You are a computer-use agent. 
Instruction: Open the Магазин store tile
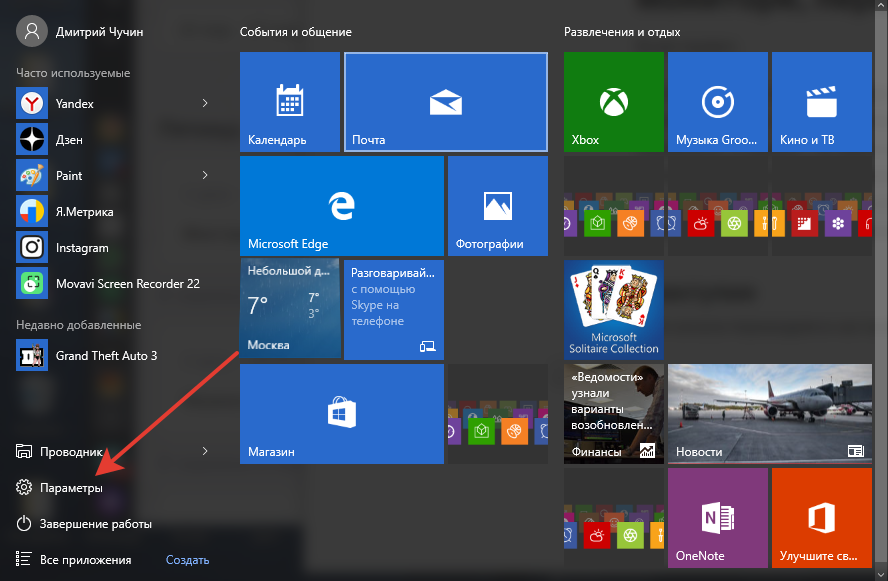click(x=342, y=414)
